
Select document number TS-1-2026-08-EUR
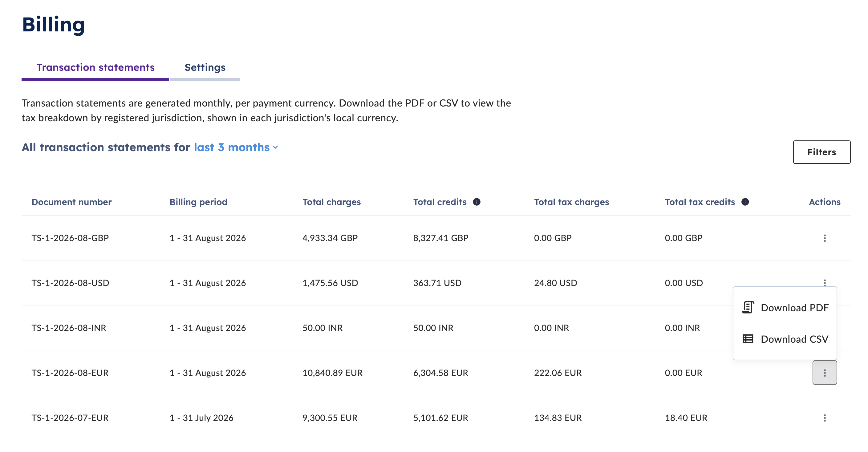[70, 373]
